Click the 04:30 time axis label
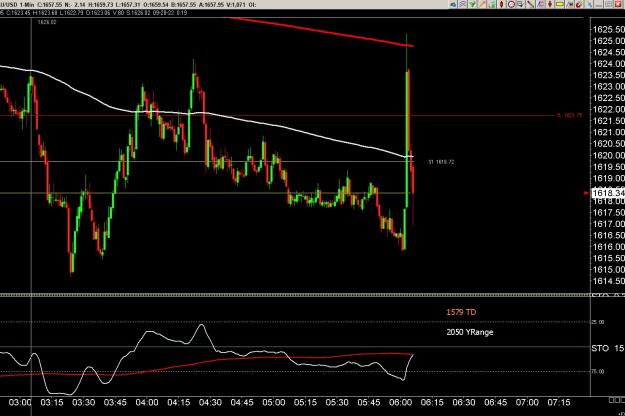 210,402
